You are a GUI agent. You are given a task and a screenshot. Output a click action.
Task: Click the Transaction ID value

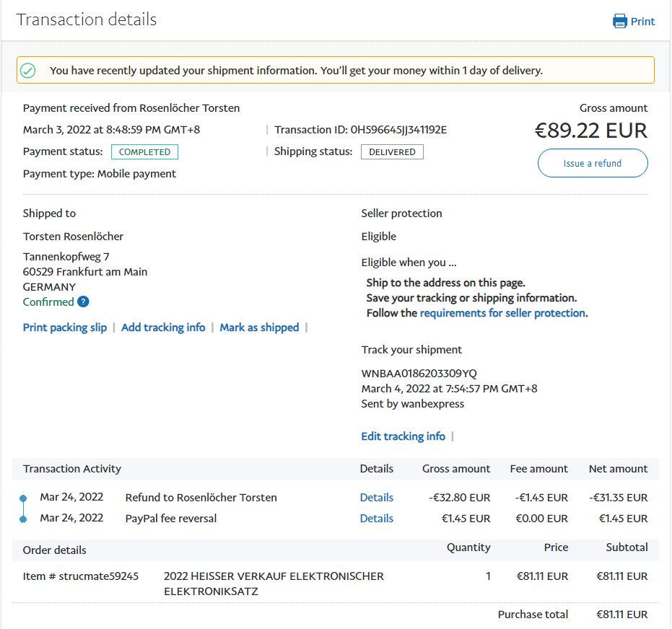click(398, 130)
